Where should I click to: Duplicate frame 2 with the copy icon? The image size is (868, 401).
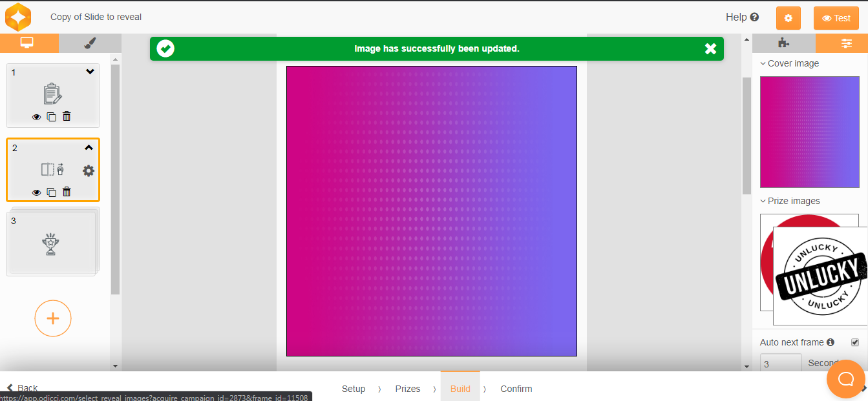click(x=52, y=192)
